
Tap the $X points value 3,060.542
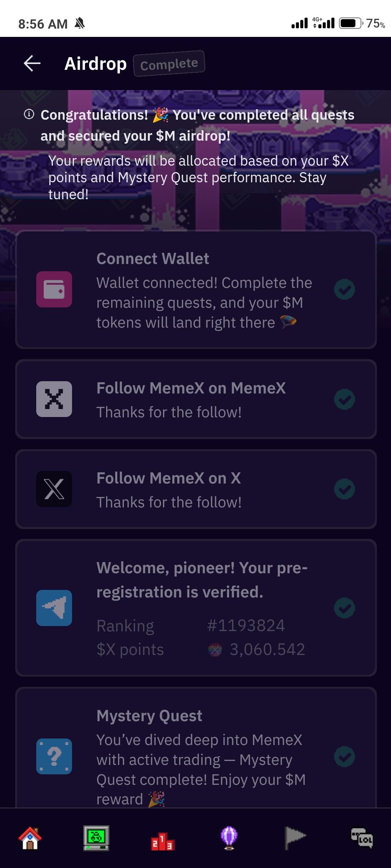tap(267, 650)
